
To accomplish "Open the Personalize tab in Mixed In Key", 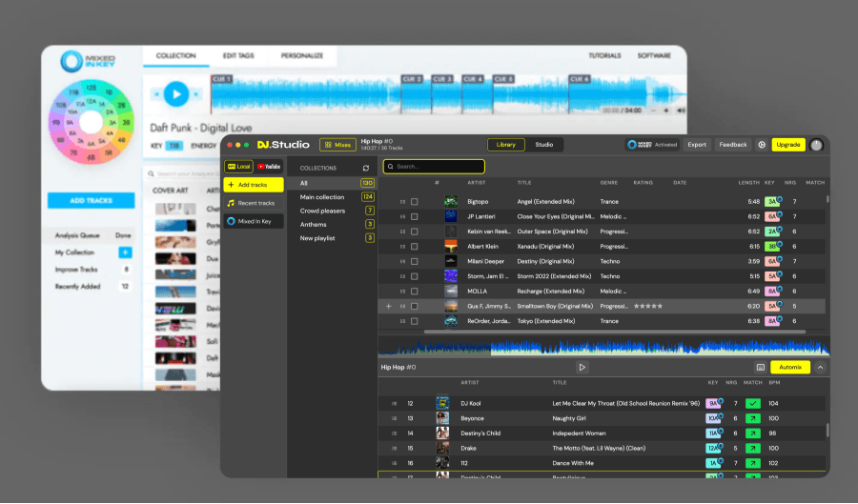I will [x=302, y=56].
